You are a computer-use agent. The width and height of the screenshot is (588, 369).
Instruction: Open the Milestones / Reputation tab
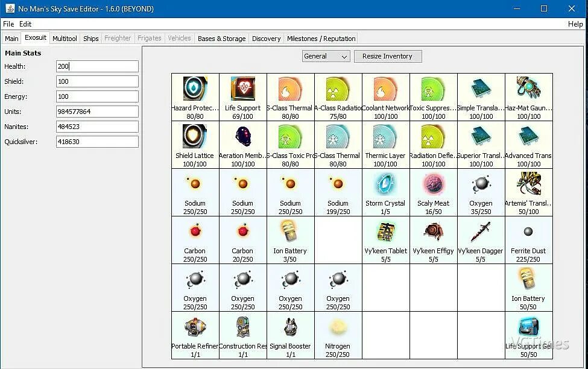321,39
